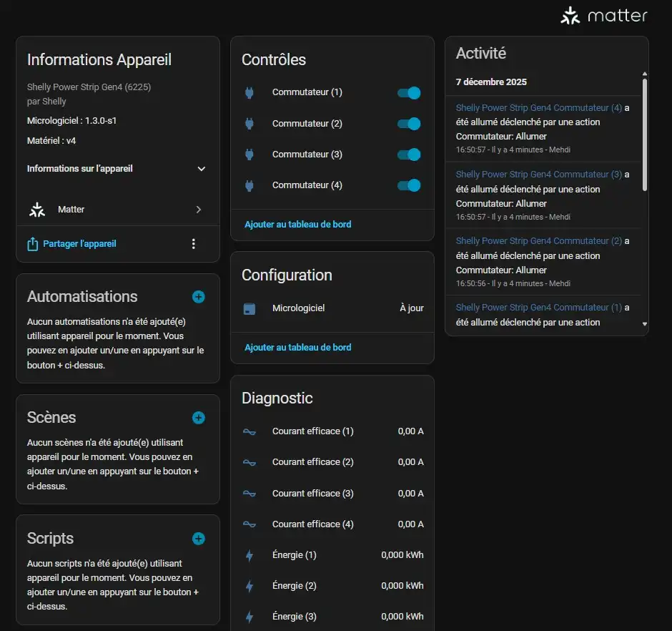Click the plus icon in Automatisations card

(199, 297)
